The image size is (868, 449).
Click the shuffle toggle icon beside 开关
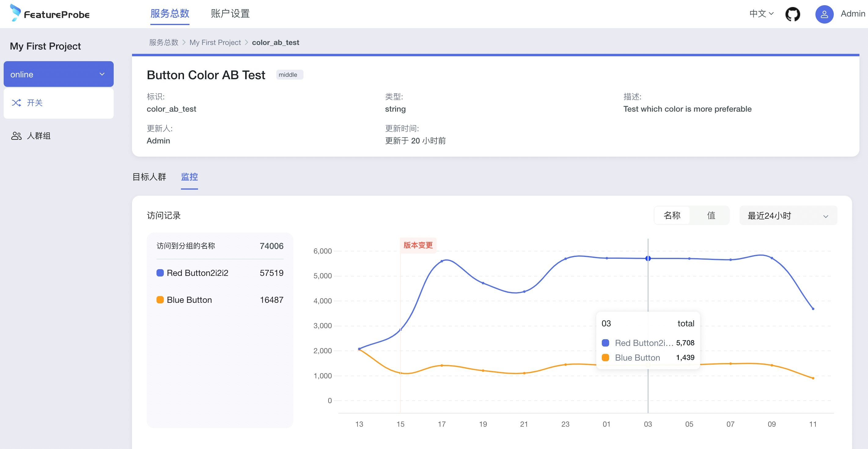[17, 103]
